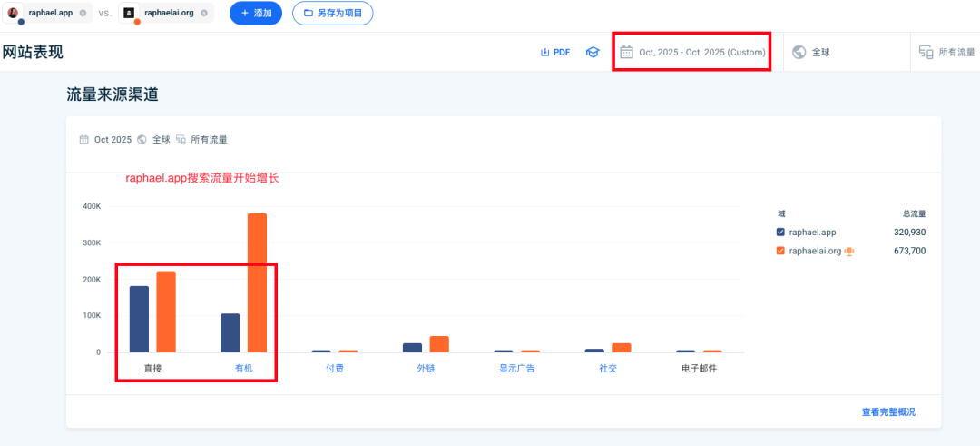Click the raphaelai.org site favicon

coord(129,13)
